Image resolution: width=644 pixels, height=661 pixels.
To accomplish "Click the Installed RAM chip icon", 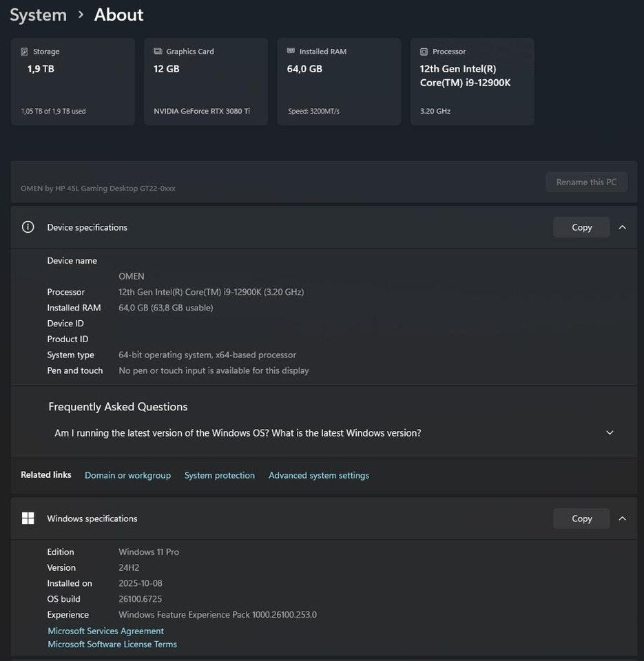I will [x=291, y=52].
